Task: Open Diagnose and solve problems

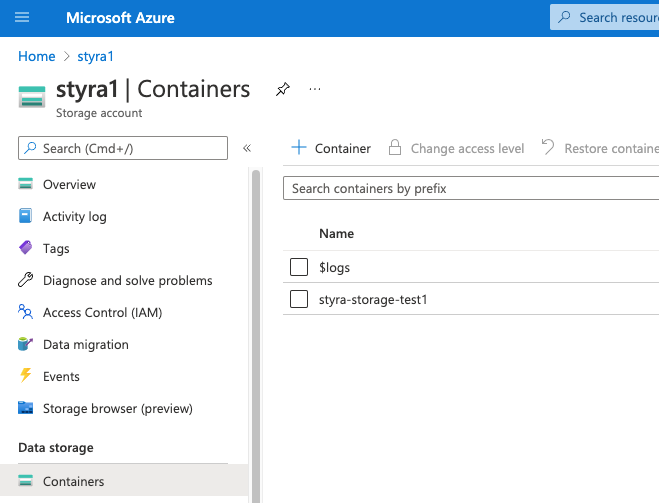Action: pyautogui.click(x=126, y=280)
